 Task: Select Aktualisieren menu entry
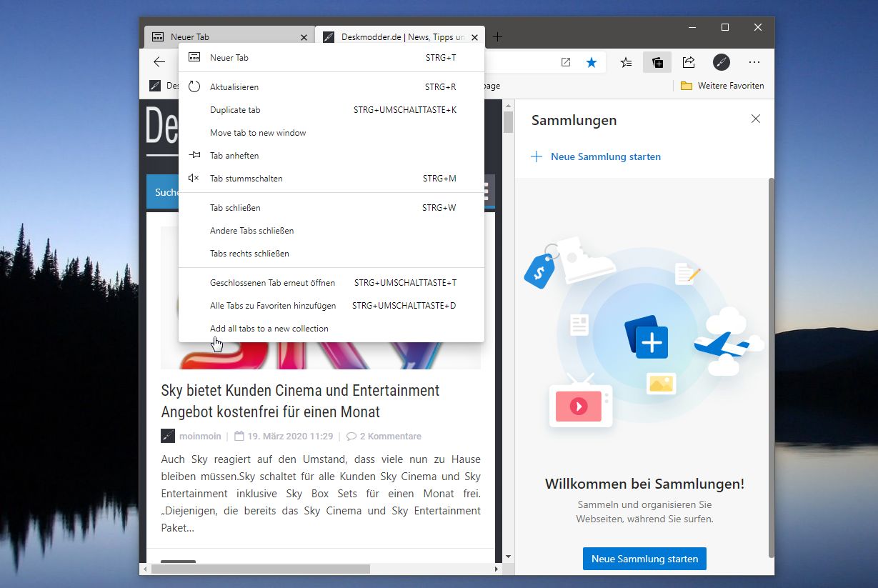[x=331, y=87]
